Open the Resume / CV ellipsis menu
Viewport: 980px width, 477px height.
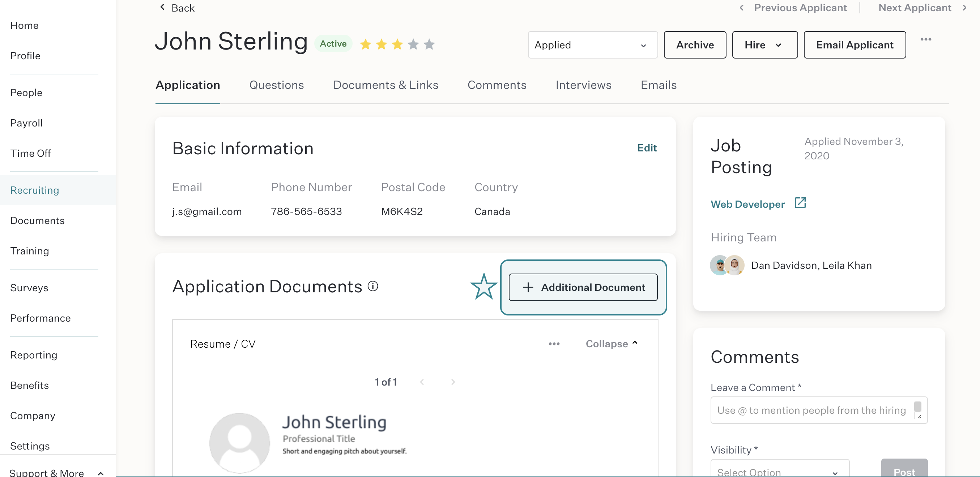(x=554, y=344)
